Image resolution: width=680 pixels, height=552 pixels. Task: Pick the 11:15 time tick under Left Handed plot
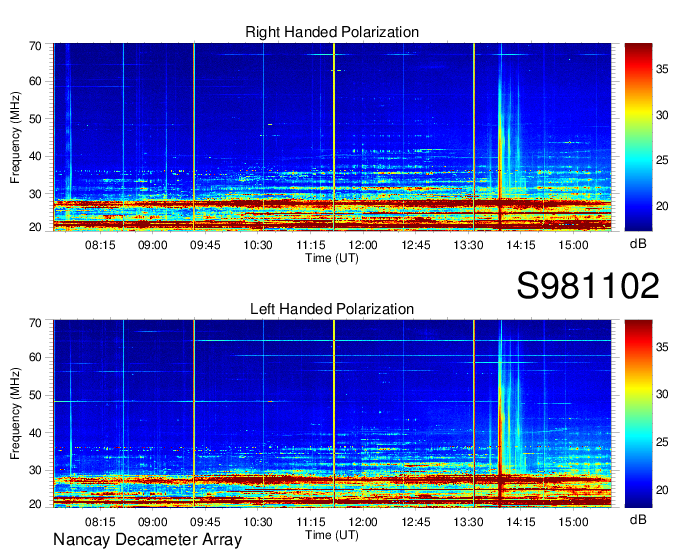click(x=311, y=522)
